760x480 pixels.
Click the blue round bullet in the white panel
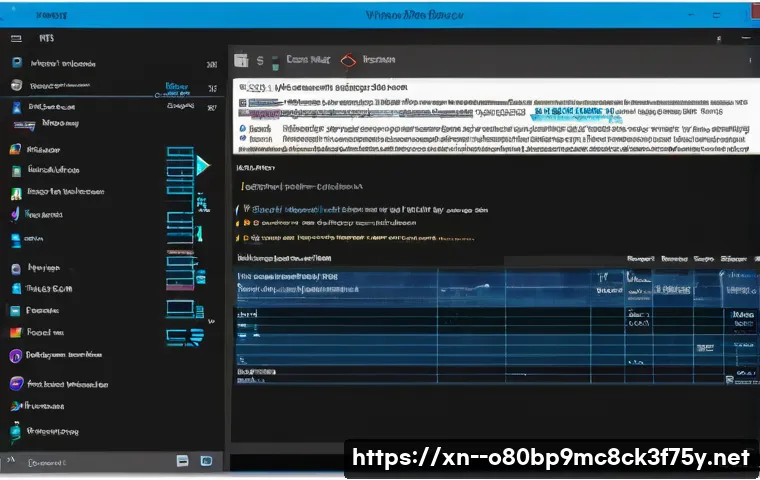[x=242, y=129]
